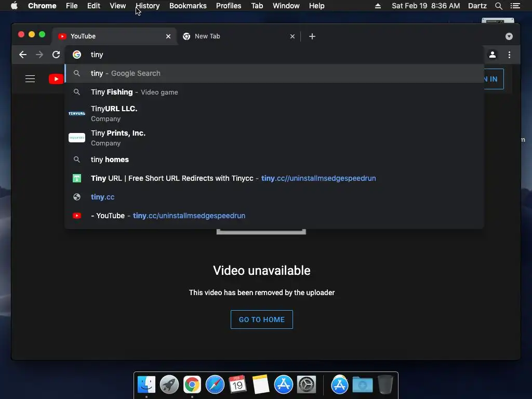Select the Tiny Prints, Inc. suggestion
Screen dimensions: 532x399
(274, 138)
